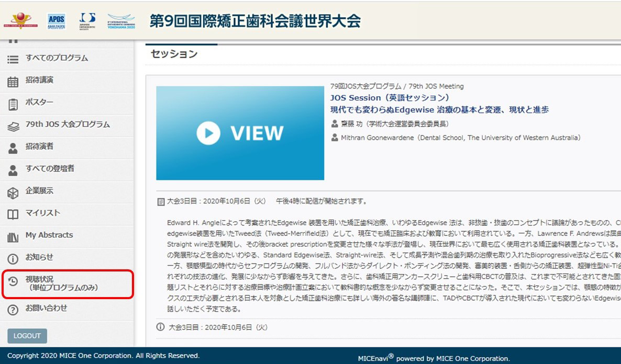The width and height of the screenshot is (621, 364).
Task: Open すべてのプログラム menu item
Action: [x=66, y=59]
